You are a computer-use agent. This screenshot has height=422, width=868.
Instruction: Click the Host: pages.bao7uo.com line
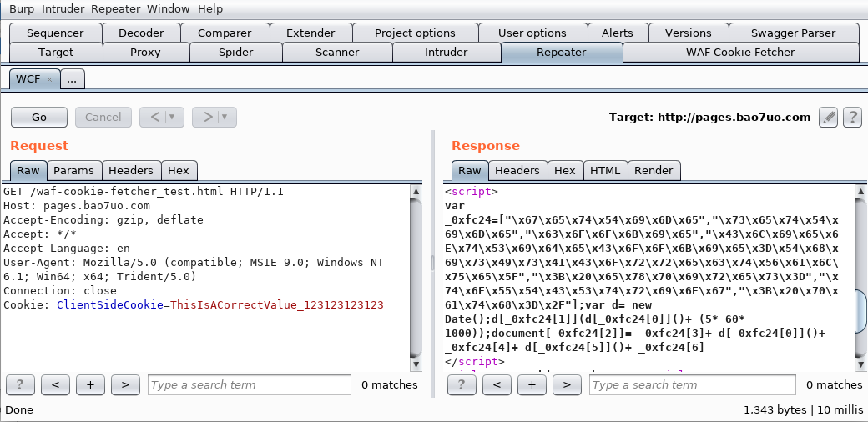tap(77, 206)
